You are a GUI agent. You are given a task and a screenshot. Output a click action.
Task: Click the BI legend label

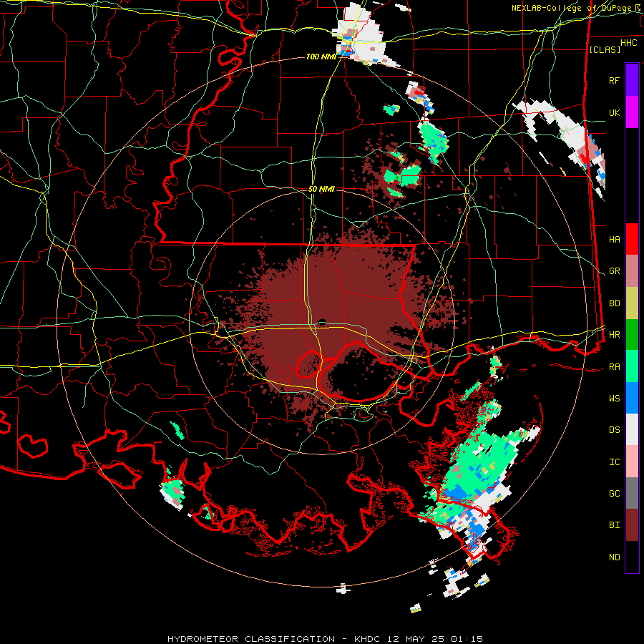pyautogui.click(x=615, y=525)
